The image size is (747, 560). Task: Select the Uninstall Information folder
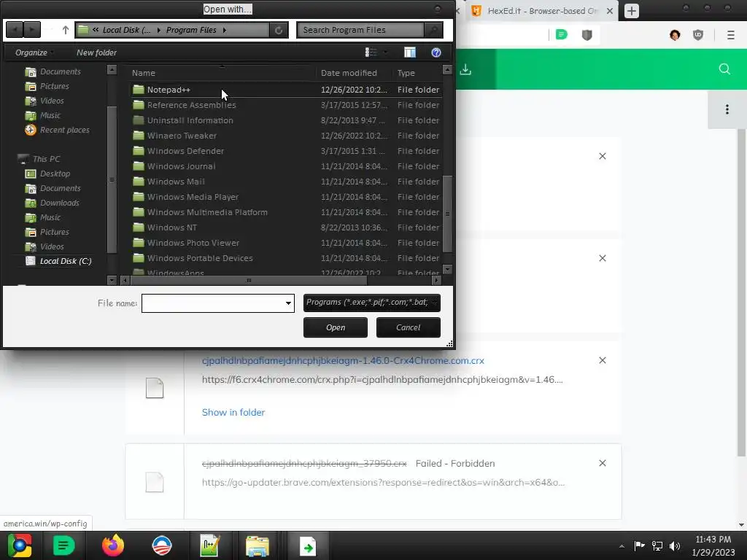[x=286, y=120]
